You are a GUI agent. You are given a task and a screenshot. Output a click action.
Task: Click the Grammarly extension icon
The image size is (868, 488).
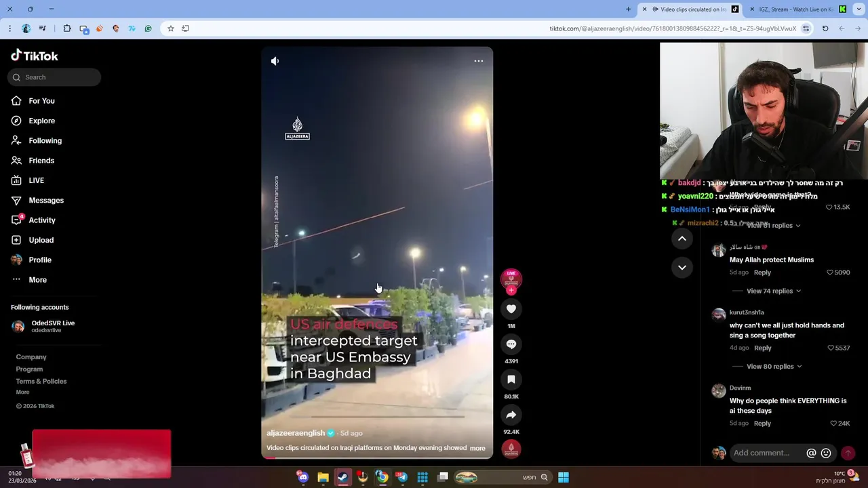148,28
